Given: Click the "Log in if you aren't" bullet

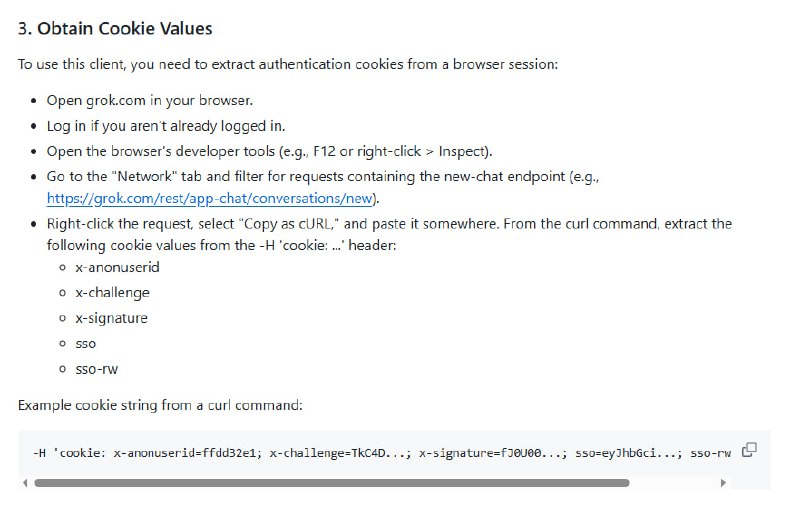Looking at the screenshot, I should pos(166,126).
